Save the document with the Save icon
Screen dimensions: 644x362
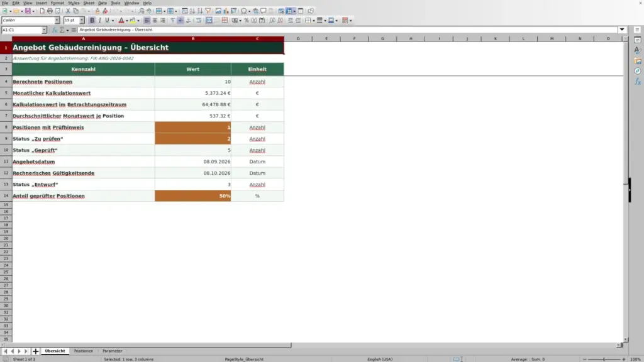[28, 11]
